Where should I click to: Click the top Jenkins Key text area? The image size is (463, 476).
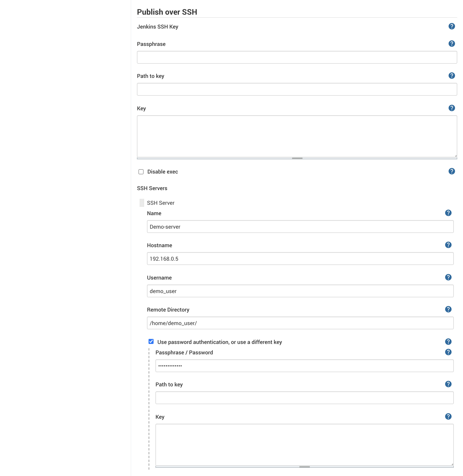click(x=297, y=136)
